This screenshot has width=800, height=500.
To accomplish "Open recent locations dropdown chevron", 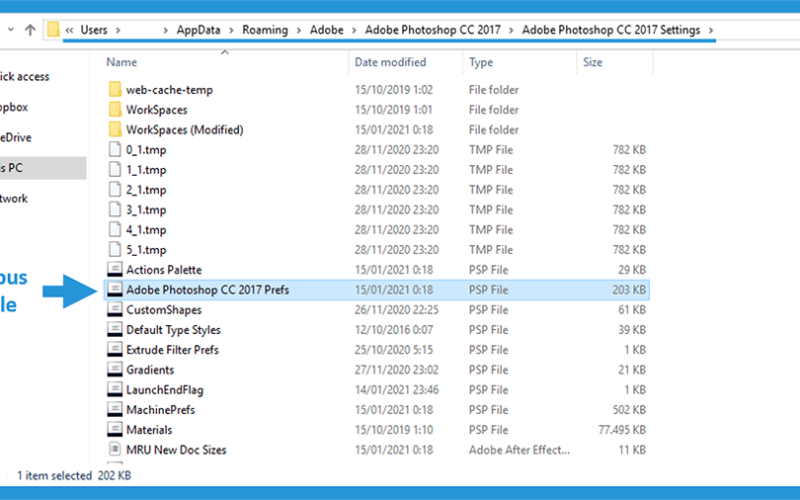I will pyautogui.click(x=10, y=30).
